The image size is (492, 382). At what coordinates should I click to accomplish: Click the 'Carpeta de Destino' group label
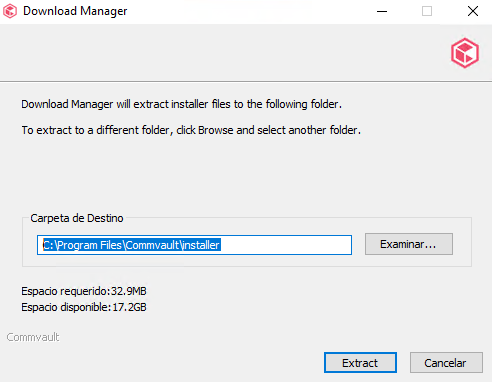(77, 218)
